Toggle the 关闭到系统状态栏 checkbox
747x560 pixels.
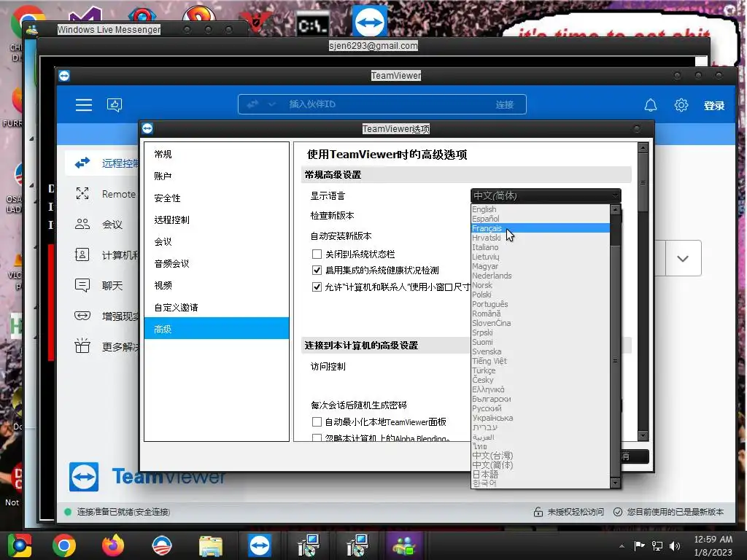(x=317, y=254)
